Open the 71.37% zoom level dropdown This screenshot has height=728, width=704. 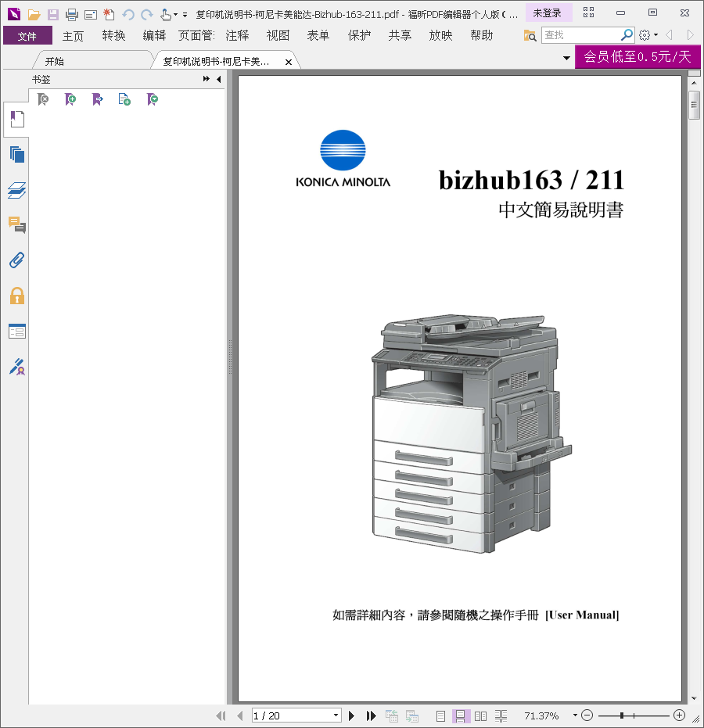(x=575, y=715)
